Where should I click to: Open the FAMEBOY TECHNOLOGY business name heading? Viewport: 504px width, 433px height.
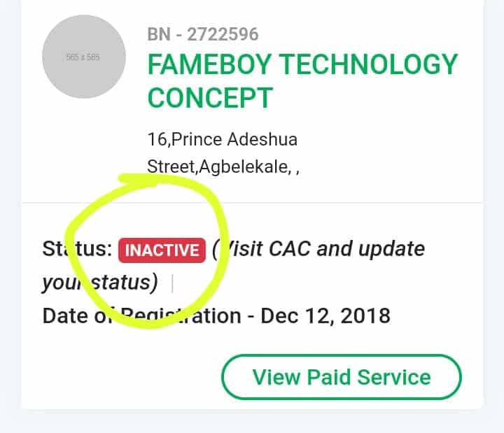click(x=302, y=64)
